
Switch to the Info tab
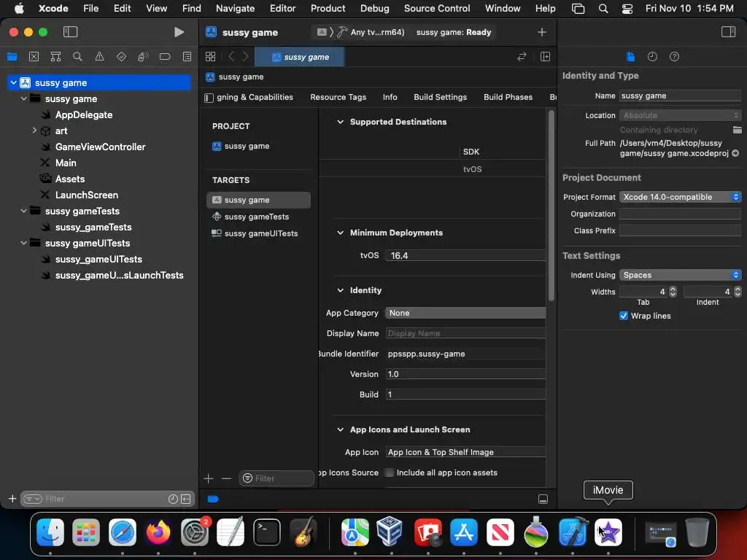coord(390,97)
